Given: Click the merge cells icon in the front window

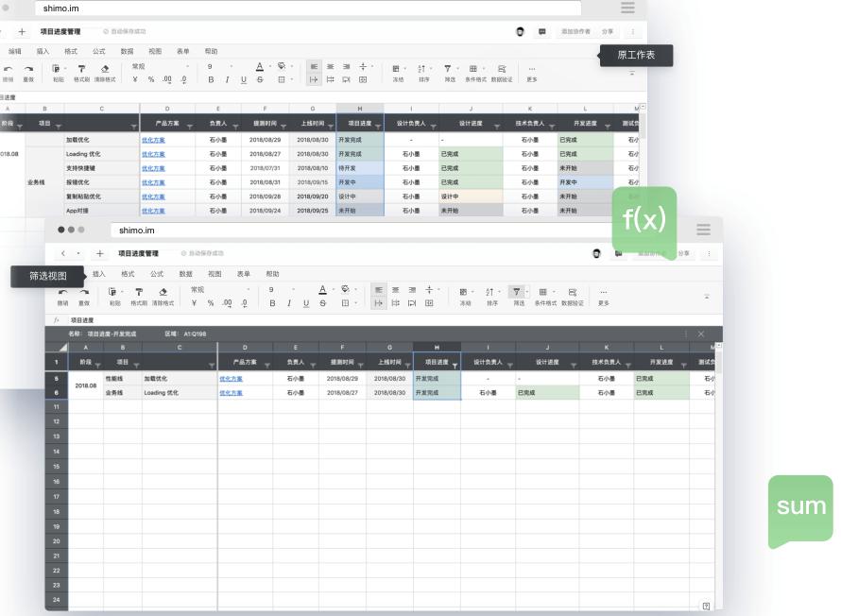Looking at the screenshot, I should click(429, 303).
